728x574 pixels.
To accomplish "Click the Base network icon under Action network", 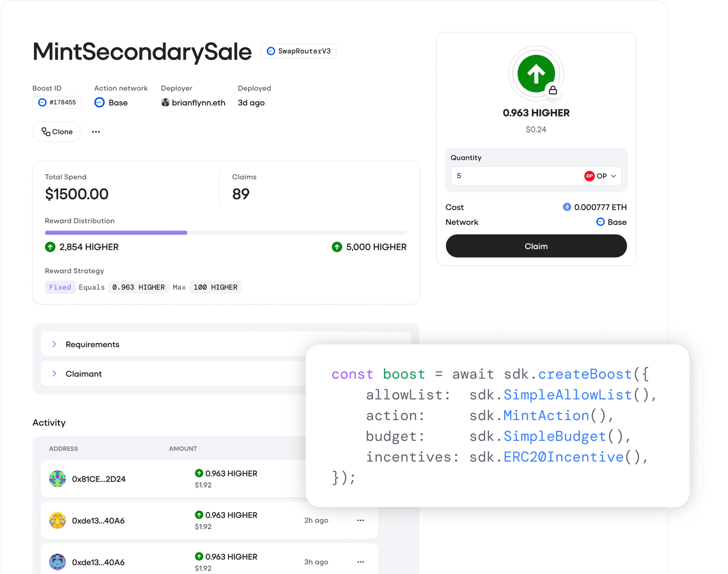I will click(x=99, y=102).
